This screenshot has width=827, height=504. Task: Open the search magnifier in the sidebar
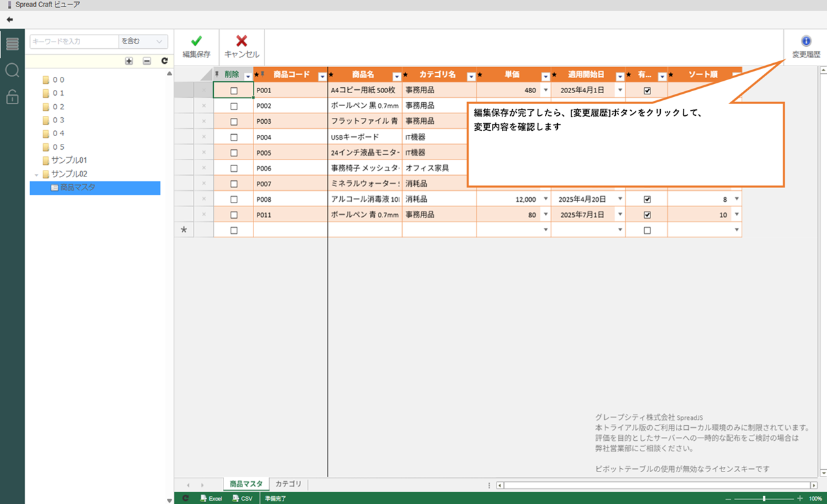pos(12,70)
